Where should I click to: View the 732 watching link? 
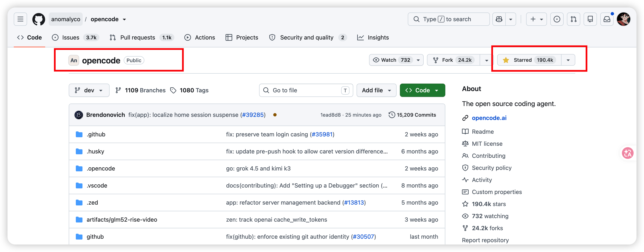click(x=490, y=216)
